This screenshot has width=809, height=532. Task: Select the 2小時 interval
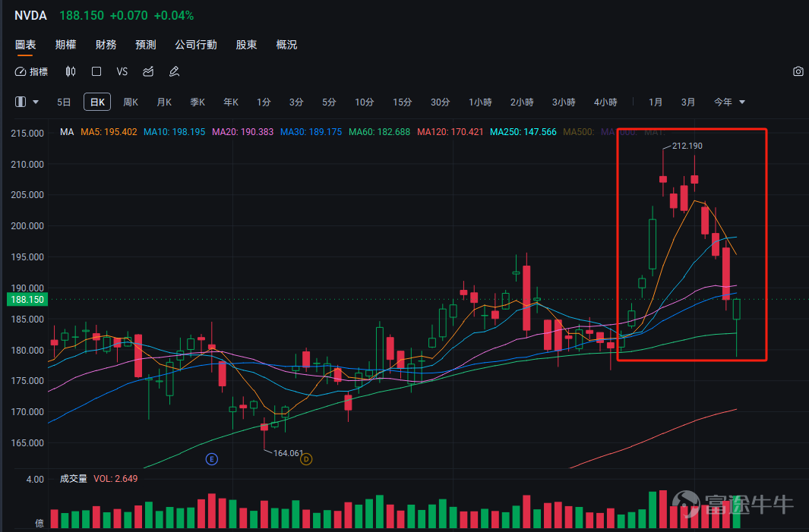[x=522, y=102]
